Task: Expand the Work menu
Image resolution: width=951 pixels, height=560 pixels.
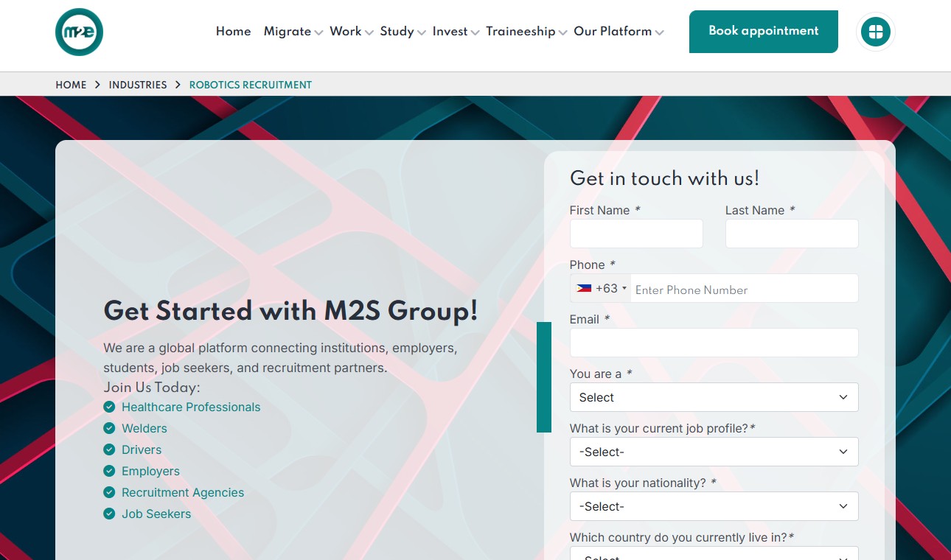Action: [x=351, y=31]
